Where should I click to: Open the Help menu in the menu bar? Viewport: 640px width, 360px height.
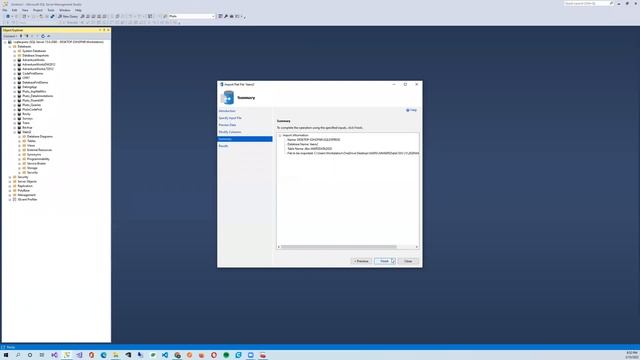point(78,10)
